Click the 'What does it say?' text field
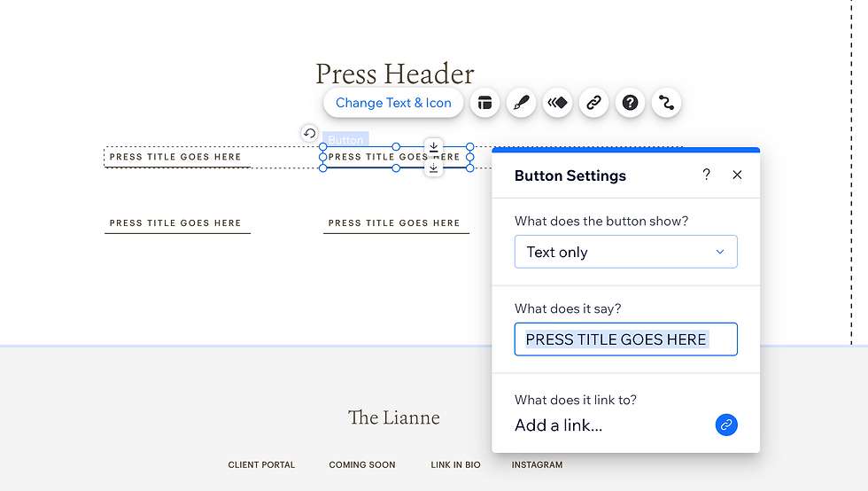The height and width of the screenshot is (491, 868). (625, 339)
